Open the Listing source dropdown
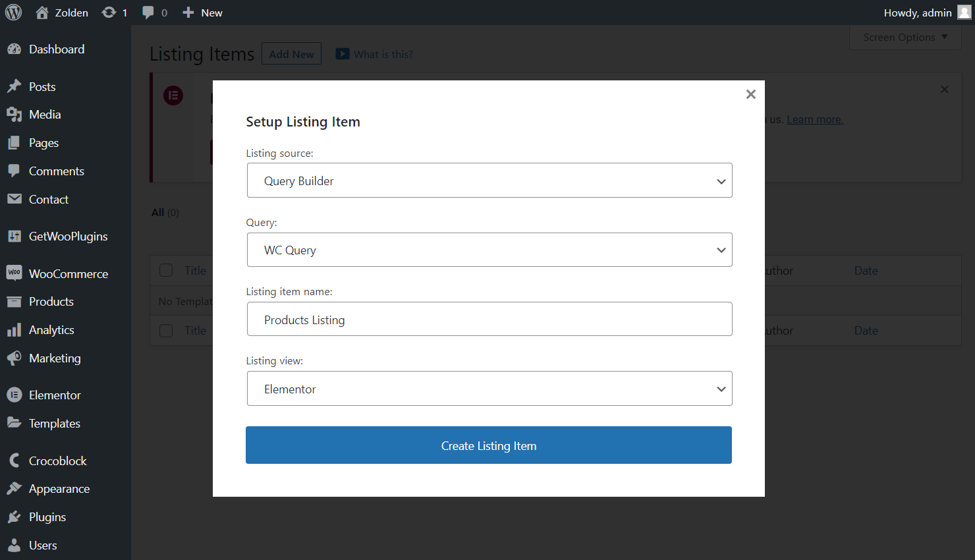Screen dimensions: 975x560 click(x=489, y=181)
